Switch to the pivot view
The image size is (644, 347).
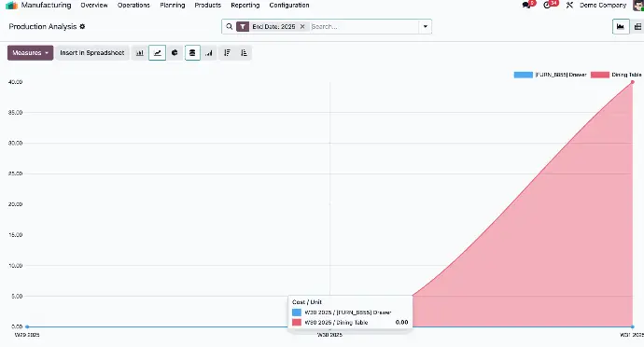(x=637, y=27)
